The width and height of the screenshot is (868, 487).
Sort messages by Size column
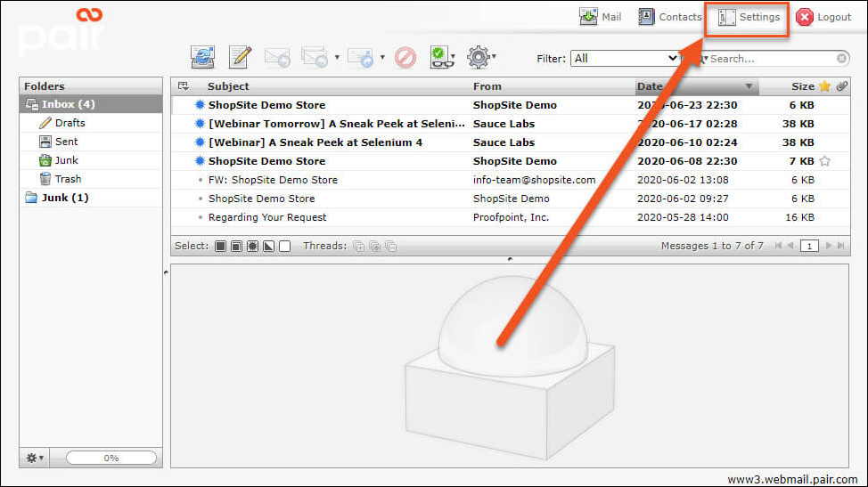click(803, 86)
